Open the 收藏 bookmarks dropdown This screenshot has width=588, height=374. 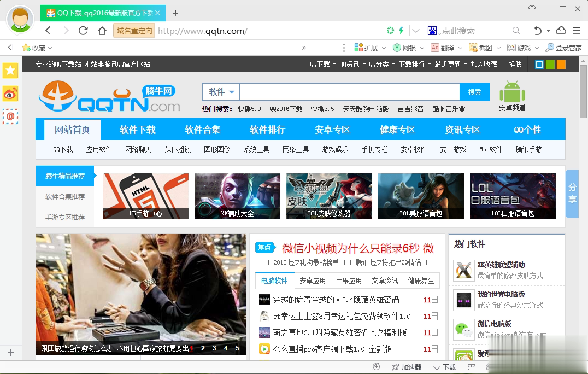point(37,48)
